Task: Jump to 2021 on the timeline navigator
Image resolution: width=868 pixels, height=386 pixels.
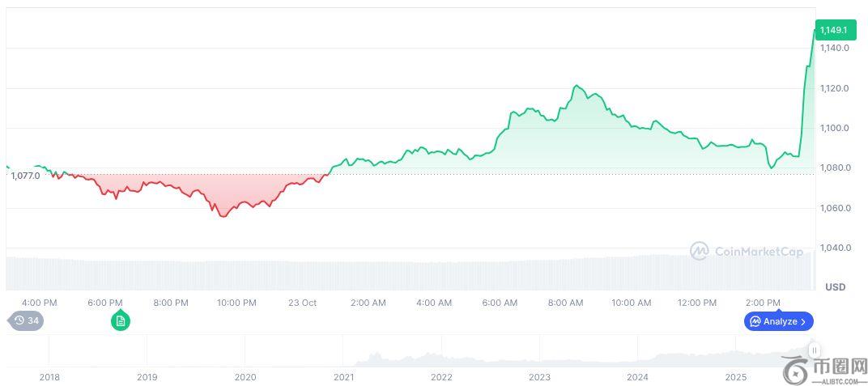Action: (343, 376)
